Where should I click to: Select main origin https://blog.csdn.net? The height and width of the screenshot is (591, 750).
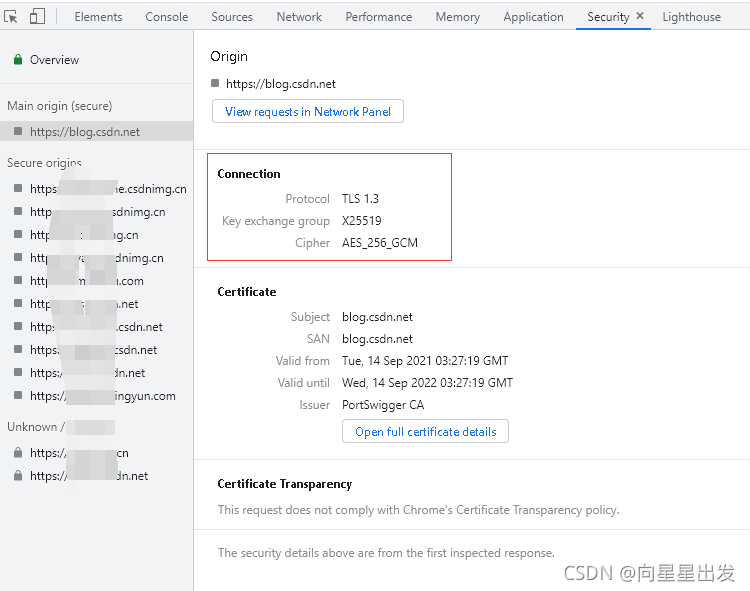pos(97,131)
